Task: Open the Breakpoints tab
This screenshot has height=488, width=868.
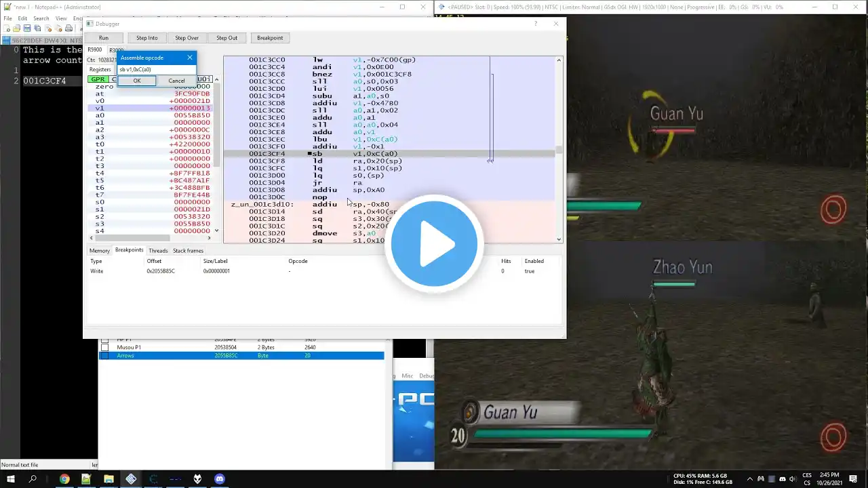Action: point(129,250)
